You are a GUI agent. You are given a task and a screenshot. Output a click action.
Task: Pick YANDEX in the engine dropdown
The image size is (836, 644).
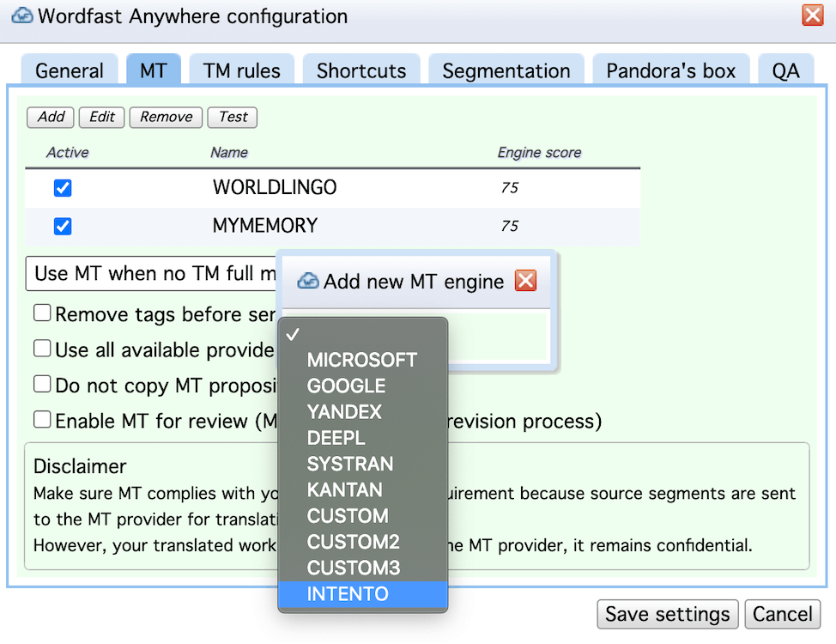pyautogui.click(x=362, y=412)
